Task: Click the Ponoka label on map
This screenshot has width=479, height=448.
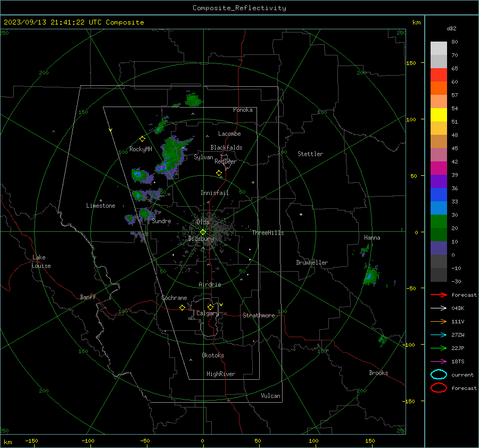Action: tap(243, 110)
